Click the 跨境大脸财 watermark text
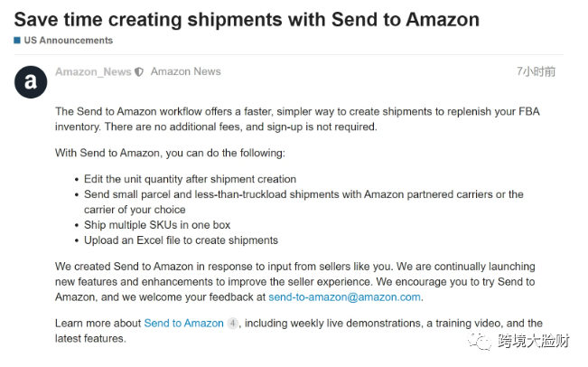The height and width of the screenshot is (367, 588). 534,341
